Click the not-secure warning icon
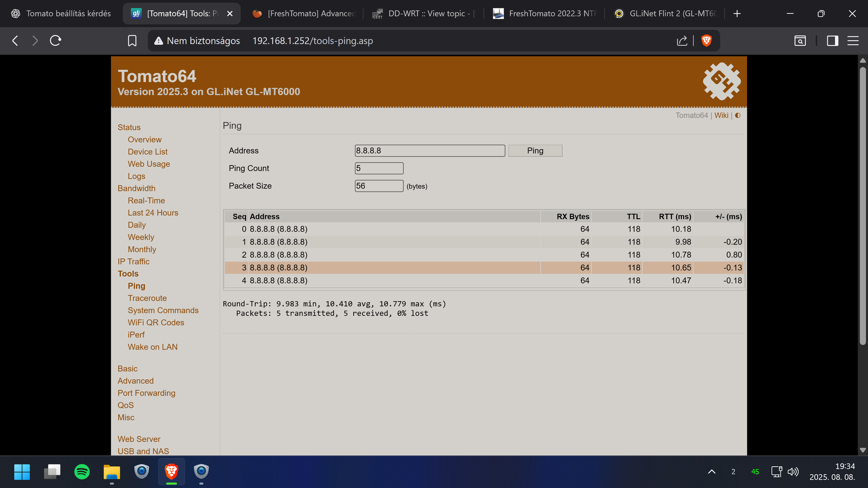Viewport: 868px width, 488px height. point(158,41)
